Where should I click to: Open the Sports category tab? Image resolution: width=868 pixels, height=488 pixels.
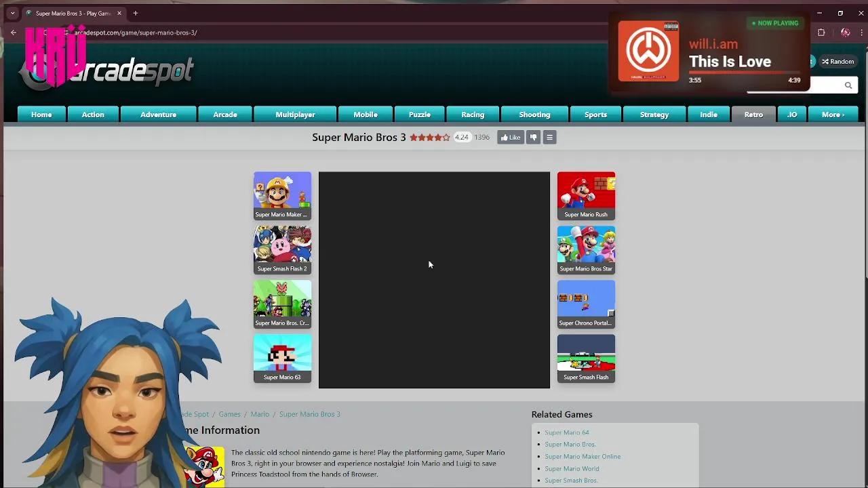coord(595,115)
